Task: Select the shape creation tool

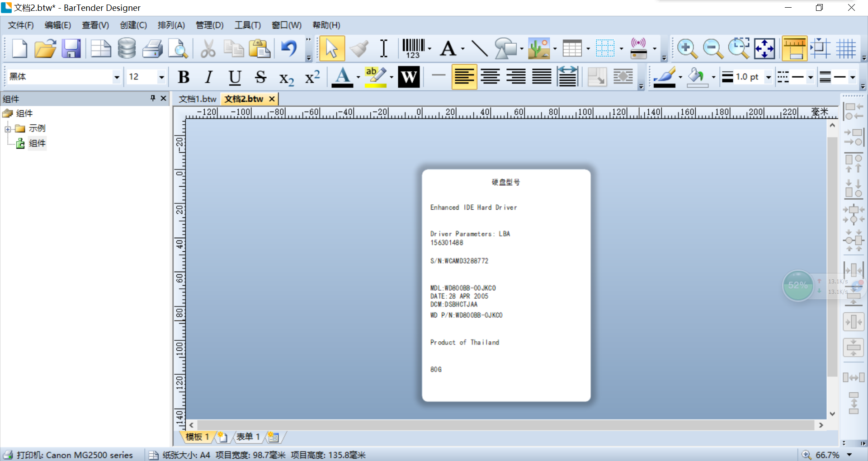Action: (x=505, y=48)
